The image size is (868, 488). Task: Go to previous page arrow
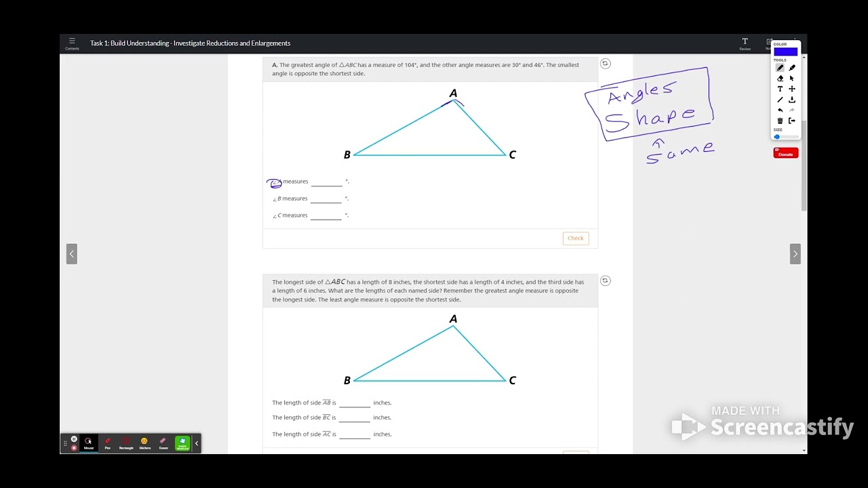(72, 254)
